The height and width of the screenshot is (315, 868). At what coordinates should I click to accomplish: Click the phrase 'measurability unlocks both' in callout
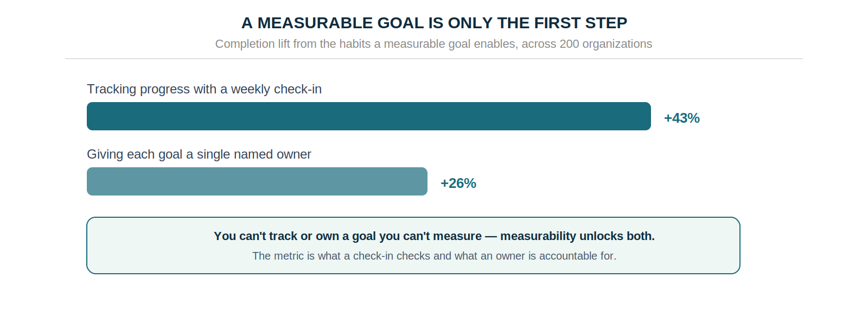pyautogui.click(x=577, y=236)
